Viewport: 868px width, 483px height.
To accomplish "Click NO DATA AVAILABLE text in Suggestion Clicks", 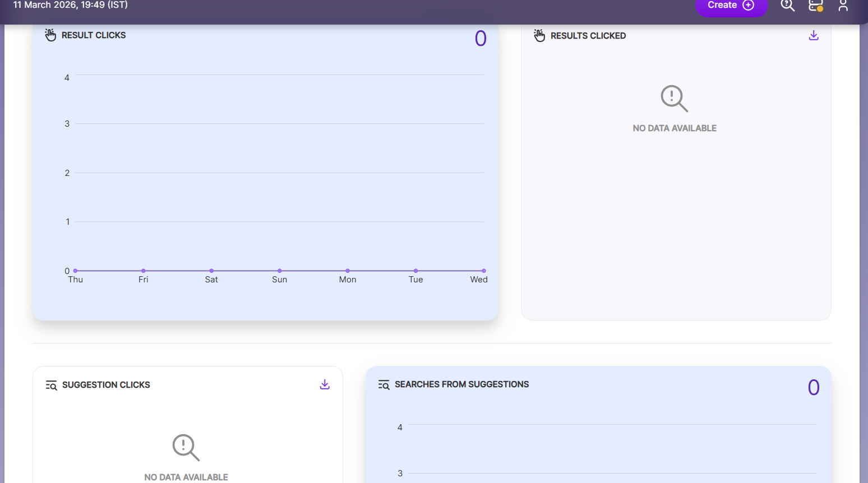I will 186,477.
